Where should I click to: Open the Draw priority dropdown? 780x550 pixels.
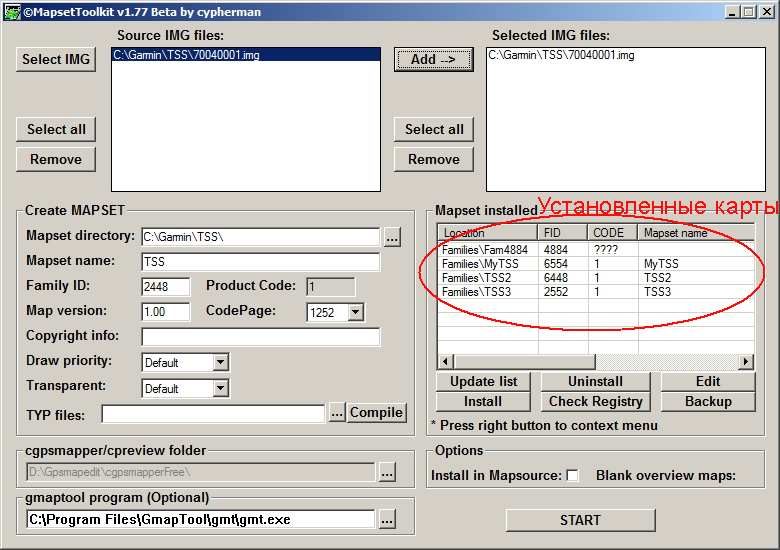(220, 362)
